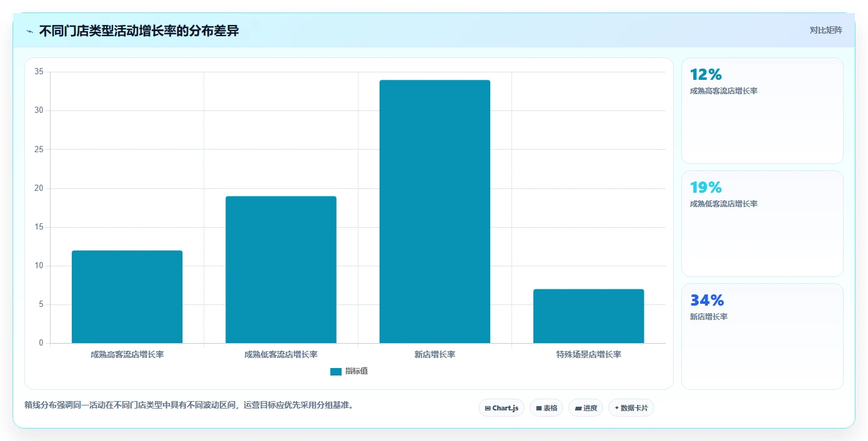Click the 成熟低客流店增长率 bar

point(281,269)
